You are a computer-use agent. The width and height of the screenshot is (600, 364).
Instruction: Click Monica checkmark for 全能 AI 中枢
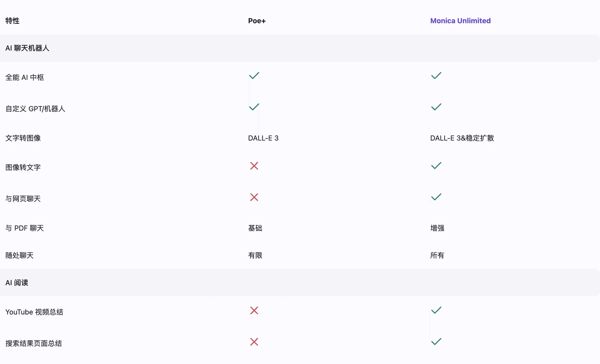pos(436,76)
